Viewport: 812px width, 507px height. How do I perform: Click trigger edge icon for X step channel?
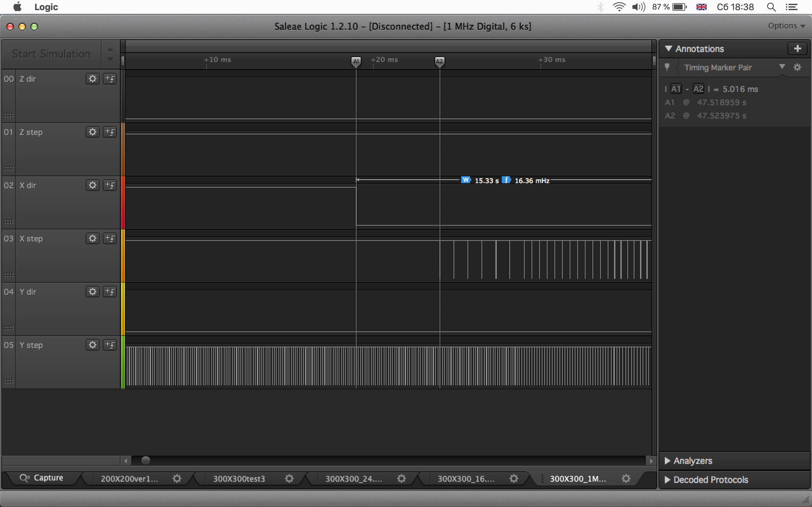pos(110,238)
